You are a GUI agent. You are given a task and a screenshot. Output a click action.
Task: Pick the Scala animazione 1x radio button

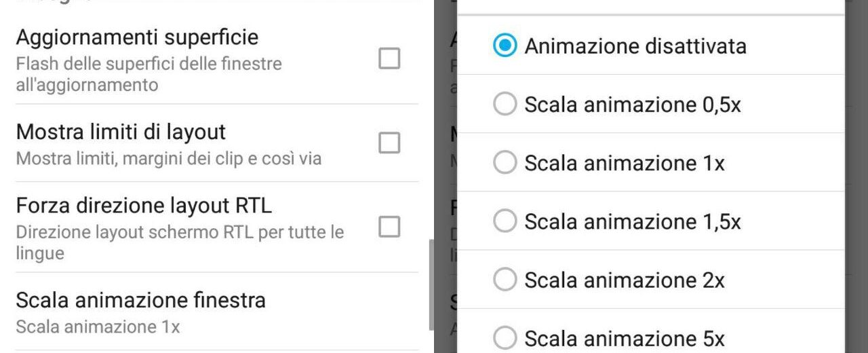505,163
